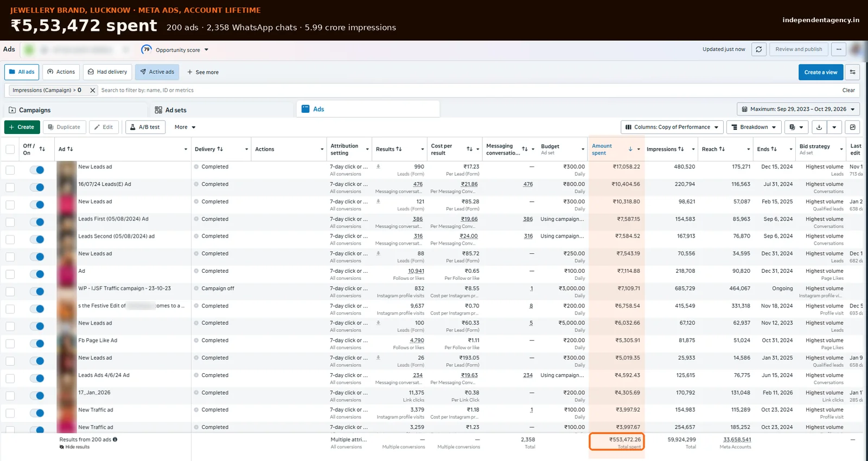Click Hide results in the totals row

click(75, 447)
